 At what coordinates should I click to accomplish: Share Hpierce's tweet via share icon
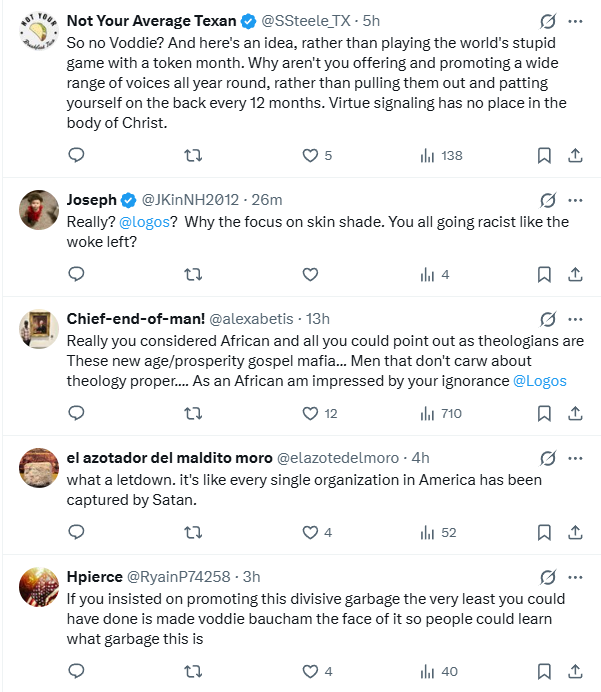(575, 671)
